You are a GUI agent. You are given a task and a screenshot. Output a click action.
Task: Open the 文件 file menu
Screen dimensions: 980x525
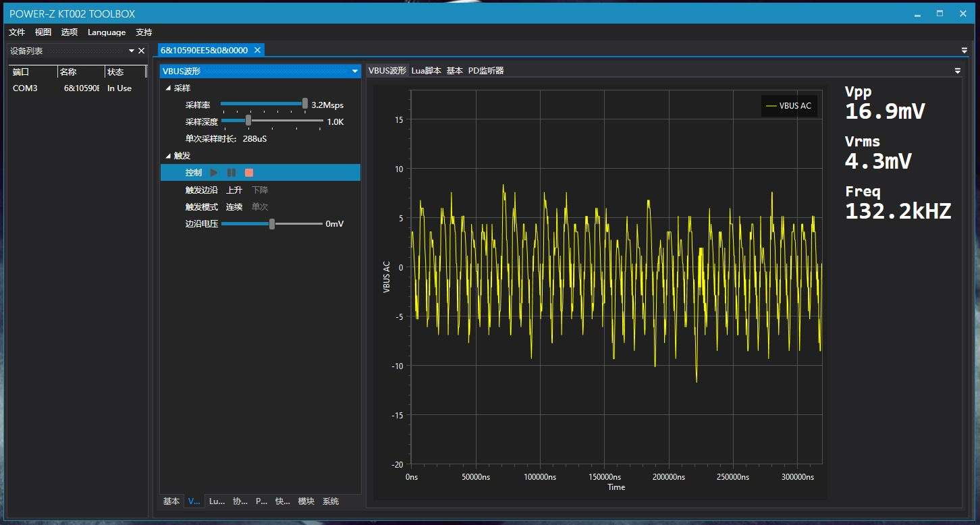[17, 32]
